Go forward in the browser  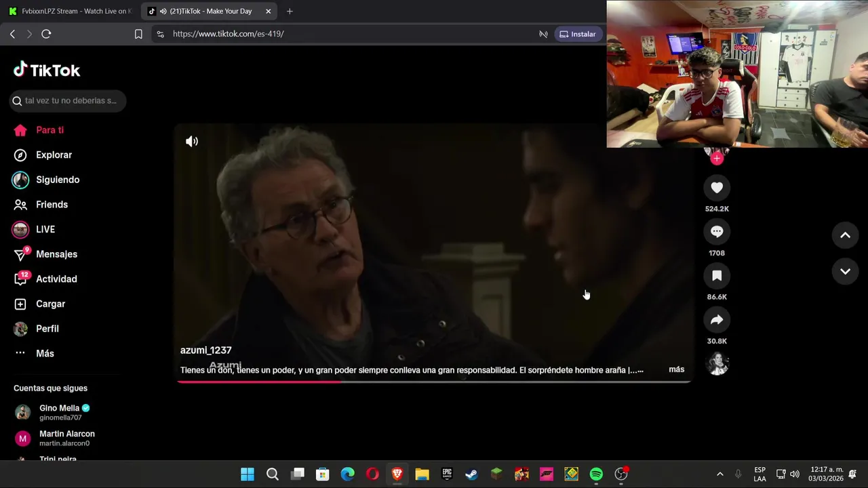29,34
